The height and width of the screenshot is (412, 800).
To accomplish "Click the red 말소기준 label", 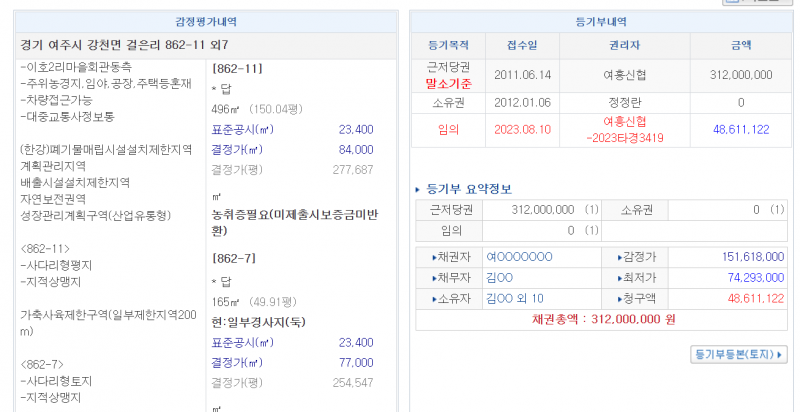I will click(x=449, y=84).
